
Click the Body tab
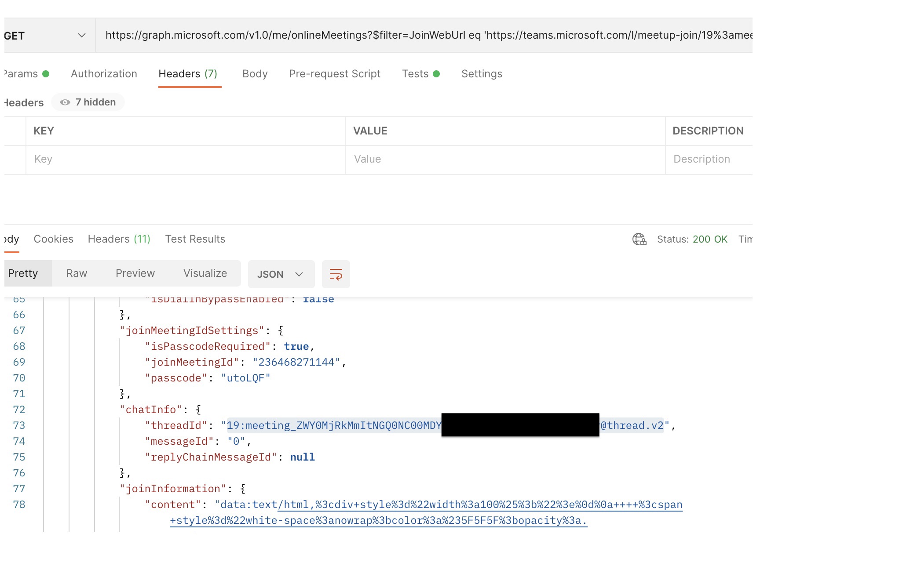click(255, 73)
